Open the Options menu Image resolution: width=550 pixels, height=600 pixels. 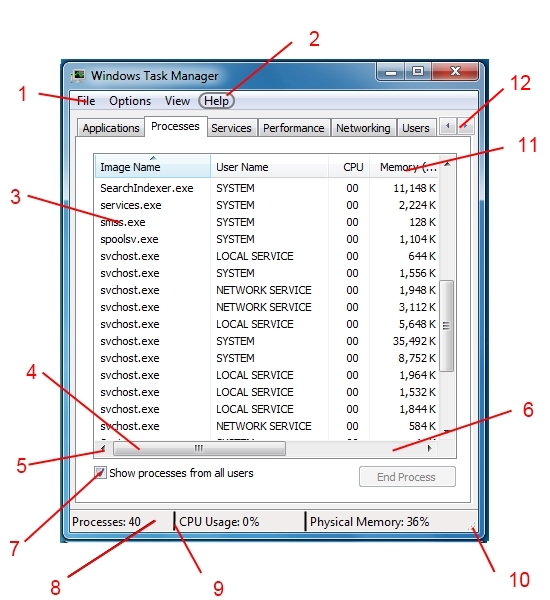click(130, 101)
